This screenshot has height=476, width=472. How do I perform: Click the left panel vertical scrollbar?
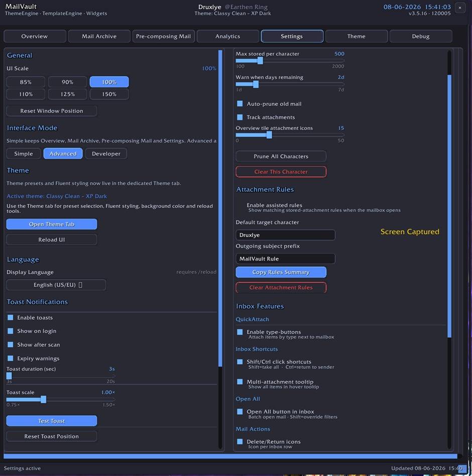(220, 208)
